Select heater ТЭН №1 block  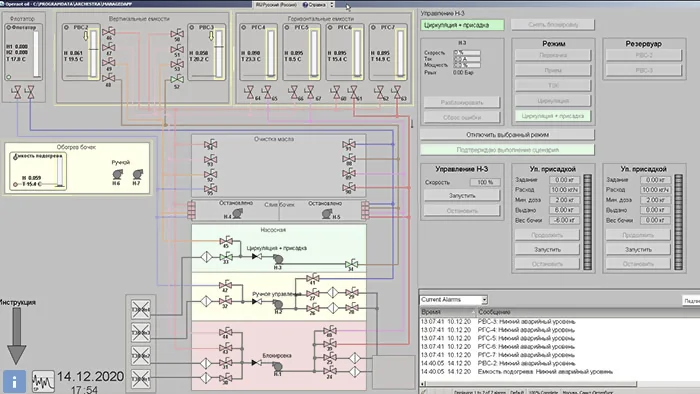coord(141,378)
